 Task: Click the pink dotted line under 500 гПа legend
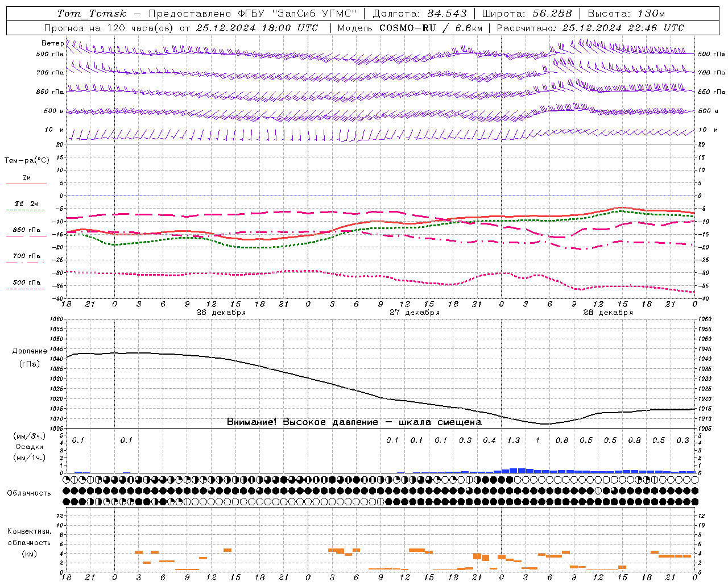26,289
